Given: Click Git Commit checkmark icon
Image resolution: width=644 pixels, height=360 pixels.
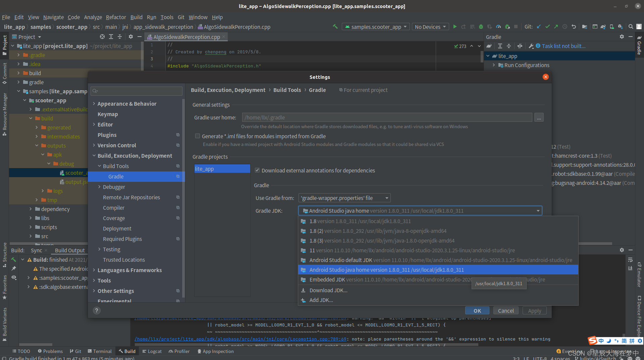Looking at the screenshot, I should (x=547, y=27).
